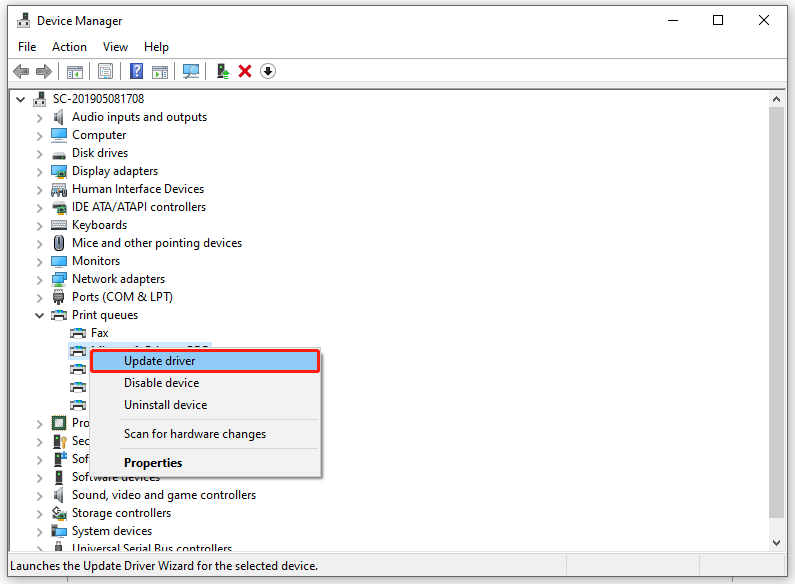The width and height of the screenshot is (795, 584).
Task: Click the Print queues printer icon
Action: 59,315
